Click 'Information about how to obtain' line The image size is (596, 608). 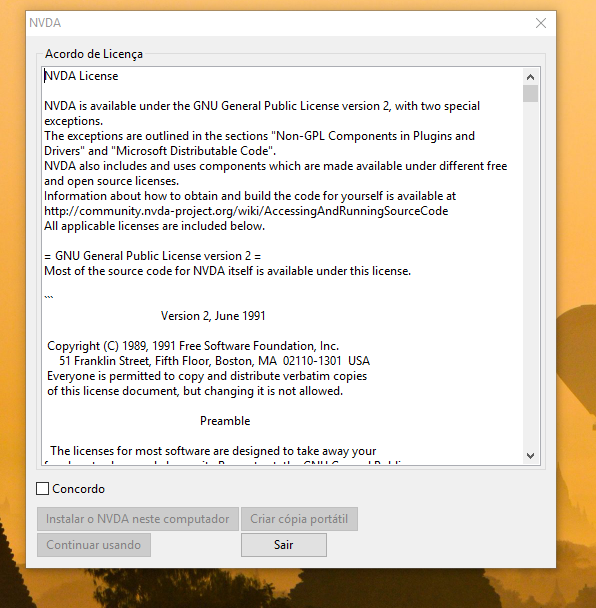(250, 196)
